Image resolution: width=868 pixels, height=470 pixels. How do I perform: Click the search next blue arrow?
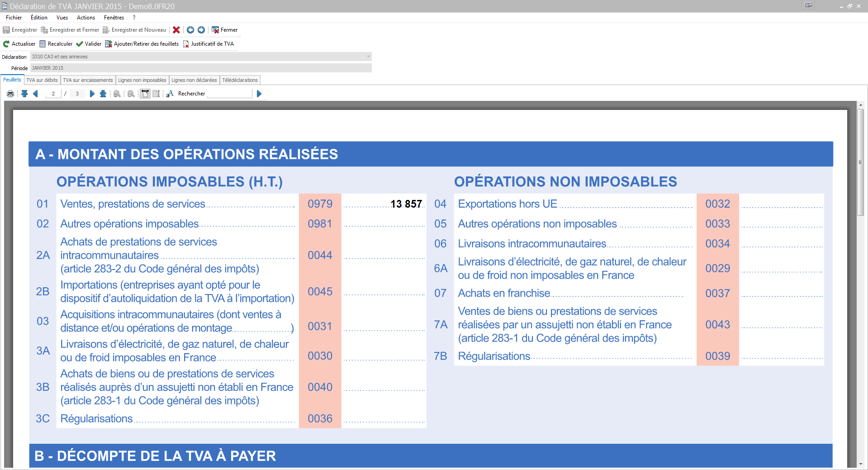[259, 94]
